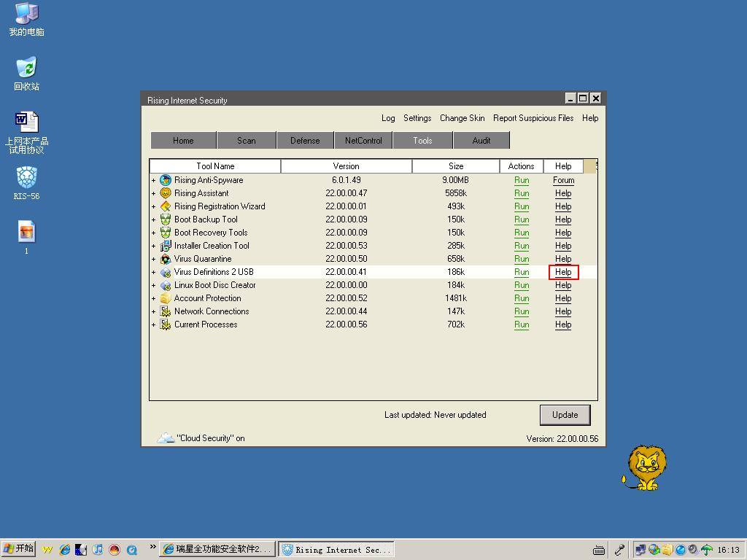
Task: Click the Network Connections tool name
Action: 212,311
